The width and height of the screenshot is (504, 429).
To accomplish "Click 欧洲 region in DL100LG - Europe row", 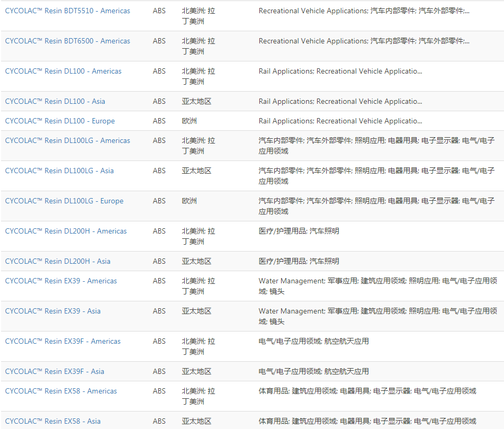I will pyautogui.click(x=189, y=201).
